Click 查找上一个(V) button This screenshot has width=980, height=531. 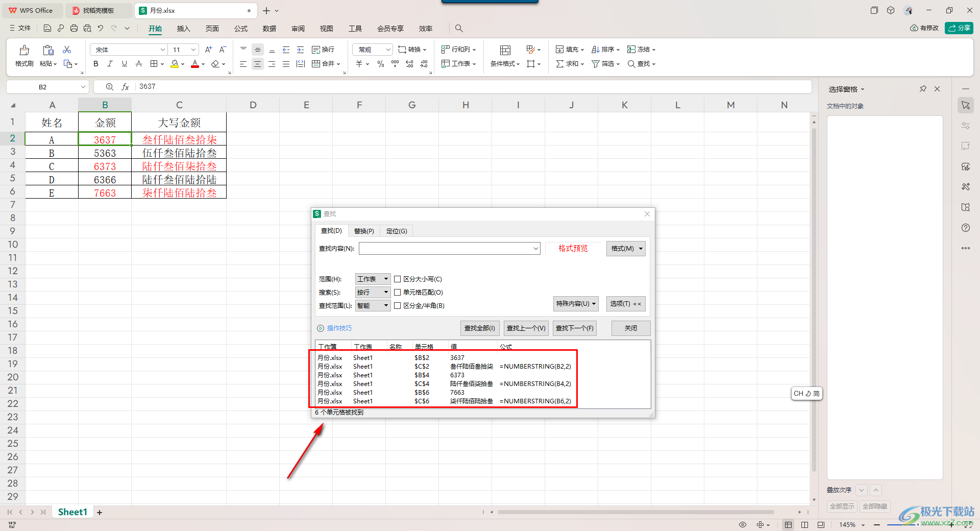tap(526, 328)
